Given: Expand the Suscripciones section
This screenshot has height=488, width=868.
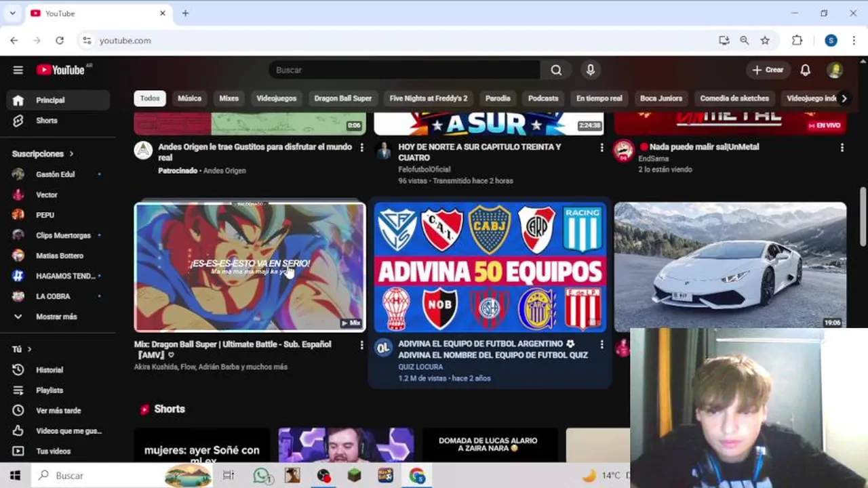Looking at the screenshot, I should 43,154.
